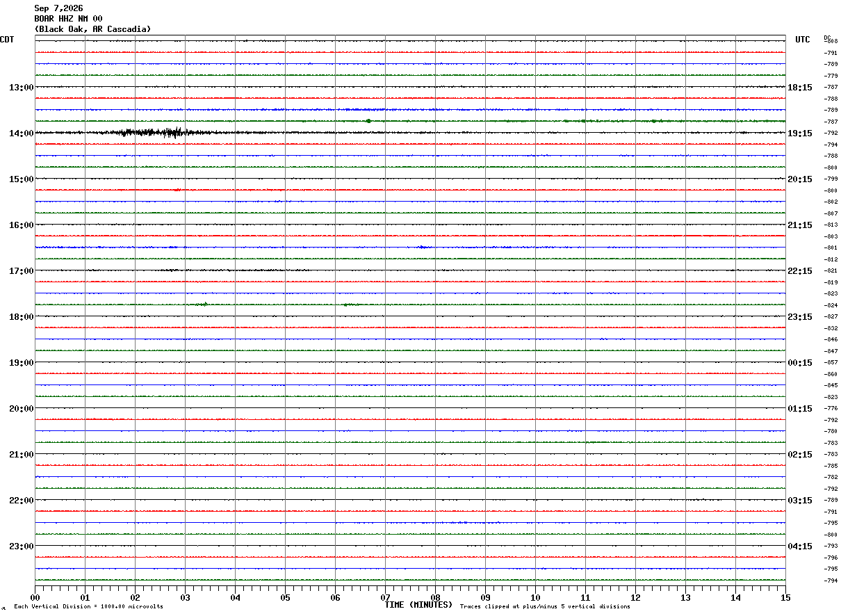Select minute 10 on the time axis

point(535,597)
